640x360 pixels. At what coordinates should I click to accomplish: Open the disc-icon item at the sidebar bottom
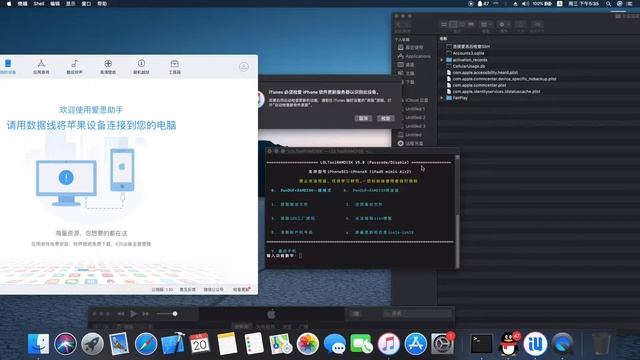click(410, 143)
